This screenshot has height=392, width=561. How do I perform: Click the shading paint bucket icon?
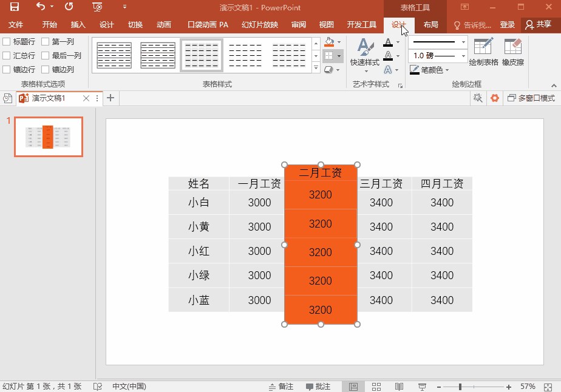329,42
